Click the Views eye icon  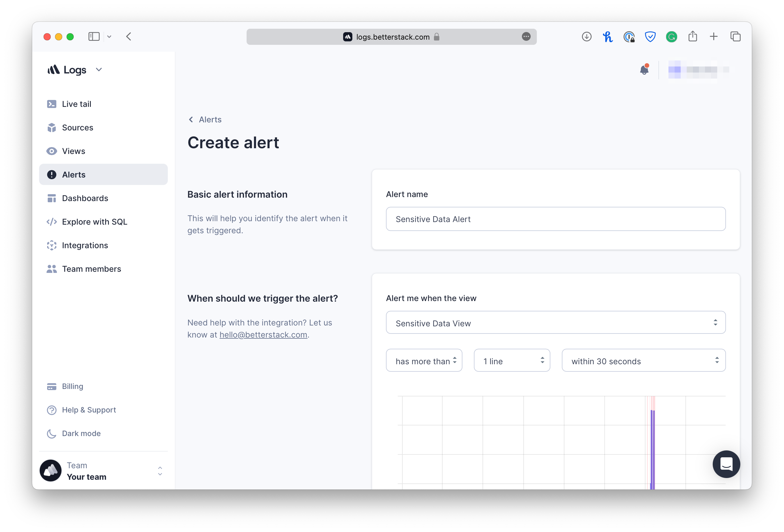tap(52, 151)
